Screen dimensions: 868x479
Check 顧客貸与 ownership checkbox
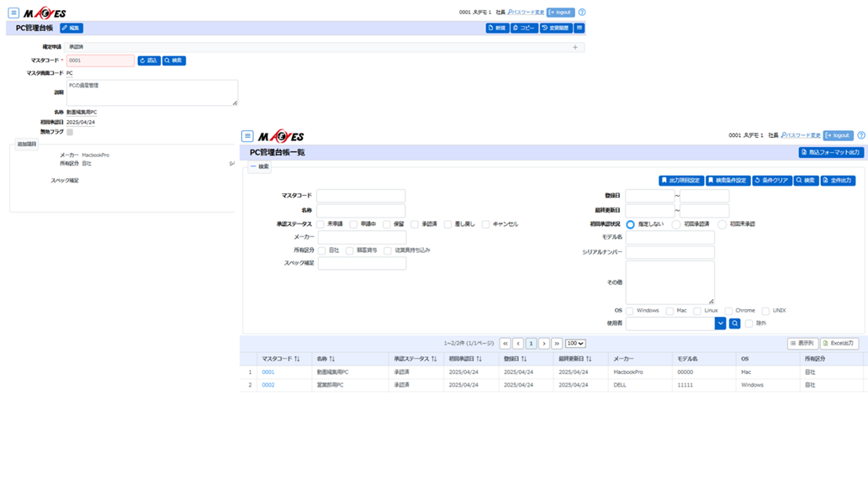349,250
